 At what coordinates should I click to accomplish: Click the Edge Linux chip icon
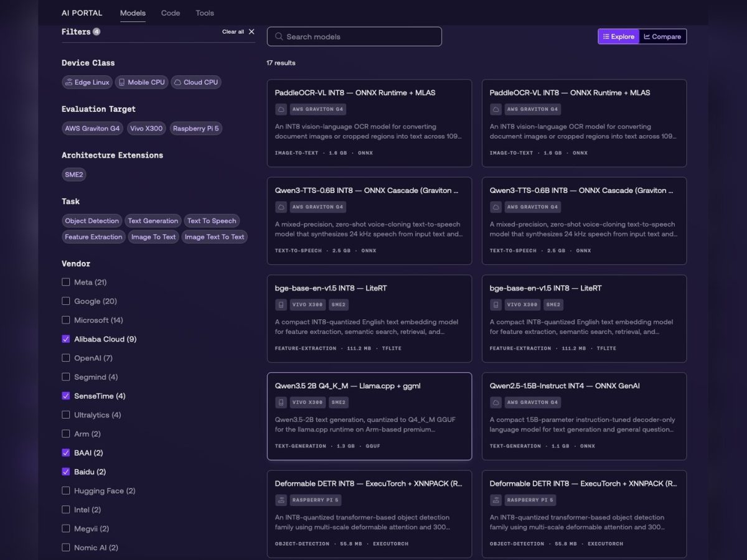tap(69, 82)
